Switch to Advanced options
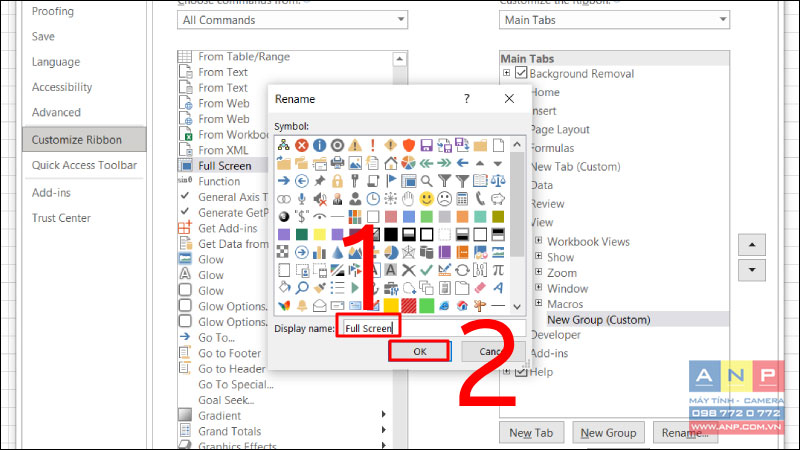Image resolution: width=800 pixels, height=450 pixels. [x=56, y=112]
